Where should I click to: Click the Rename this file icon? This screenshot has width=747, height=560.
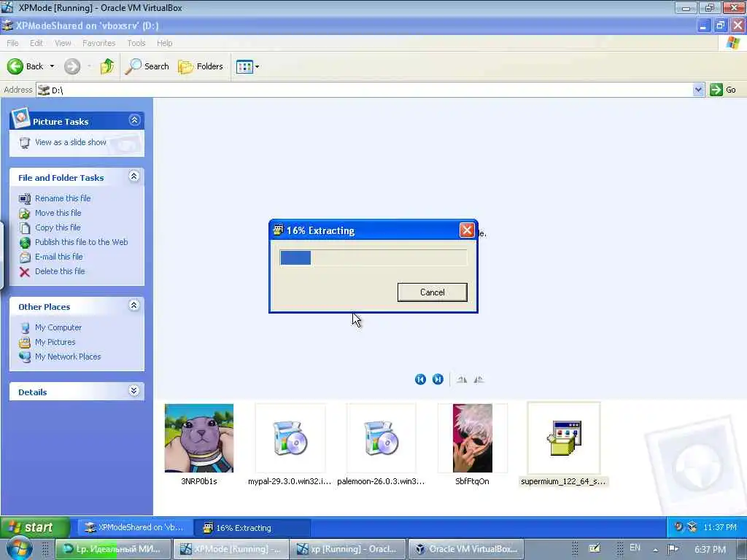point(25,198)
